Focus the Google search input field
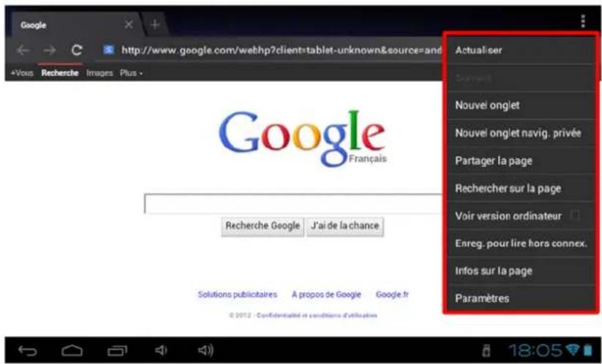Viewport: 602px width, 364px height. [294, 203]
